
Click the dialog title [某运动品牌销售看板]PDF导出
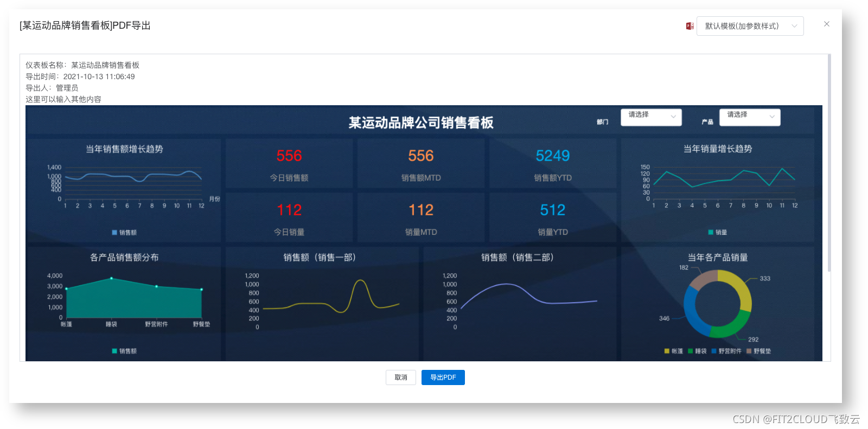pos(85,25)
